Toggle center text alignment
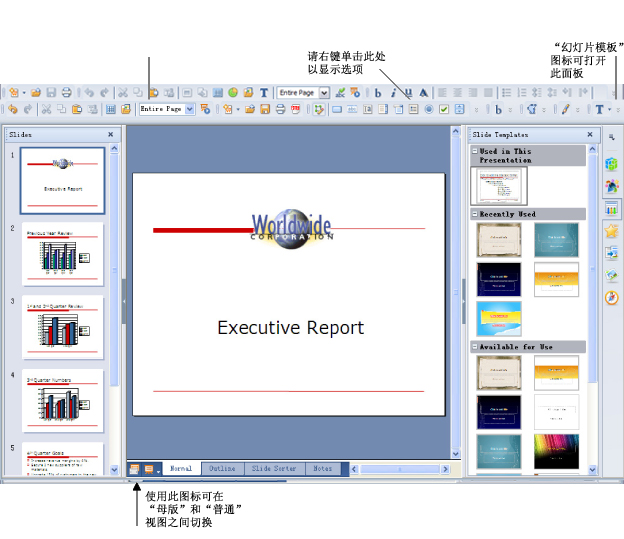 pyautogui.click(x=458, y=93)
